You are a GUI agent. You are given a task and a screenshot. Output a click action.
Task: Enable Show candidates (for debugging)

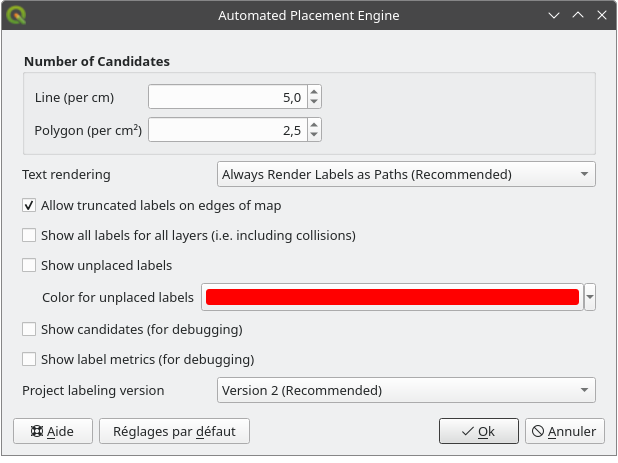[x=29, y=329]
